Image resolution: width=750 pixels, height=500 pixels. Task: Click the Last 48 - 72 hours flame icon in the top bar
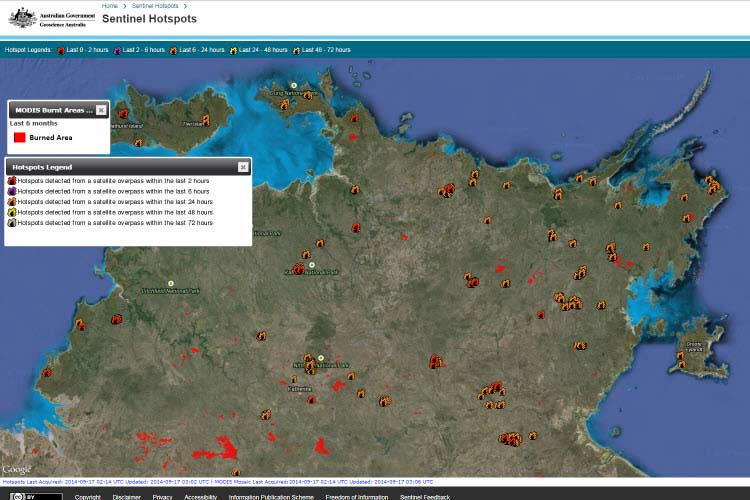point(297,50)
